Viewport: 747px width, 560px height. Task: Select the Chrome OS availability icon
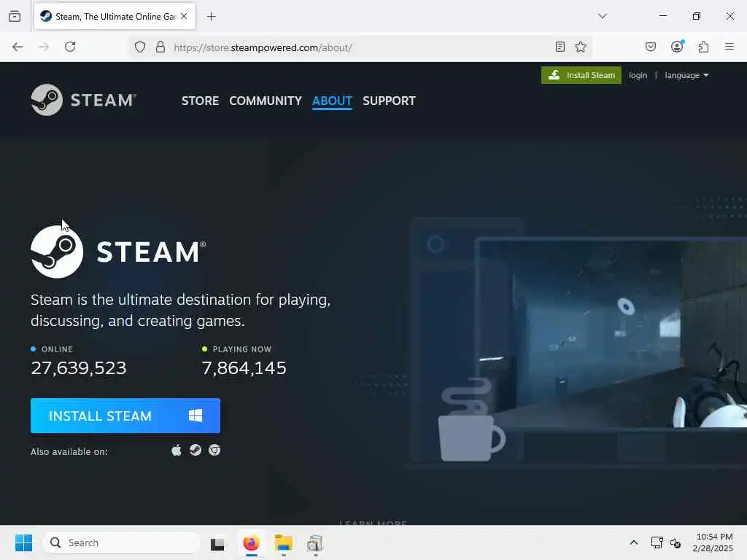214,451
